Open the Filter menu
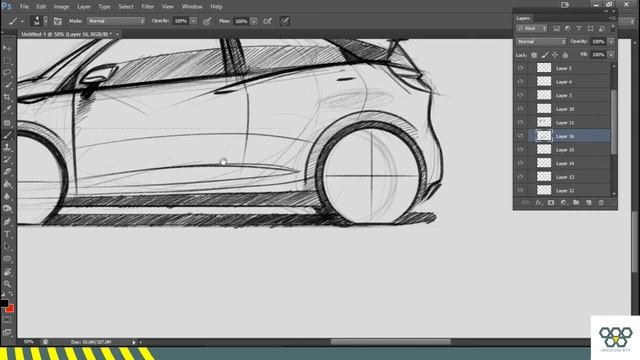Screen dimensions: 640x360 [x=148, y=7]
